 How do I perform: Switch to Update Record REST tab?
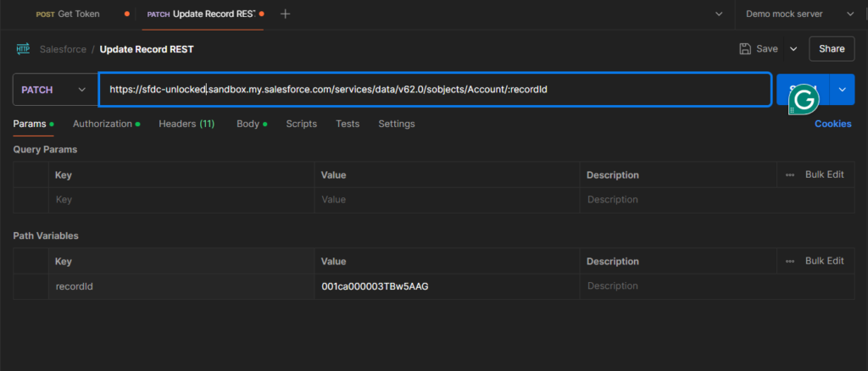click(x=200, y=14)
